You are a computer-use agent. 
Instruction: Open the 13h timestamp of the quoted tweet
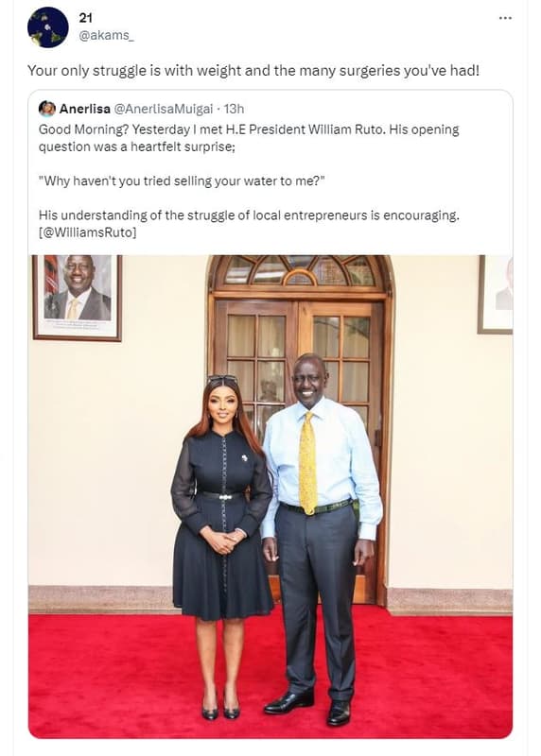click(234, 109)
